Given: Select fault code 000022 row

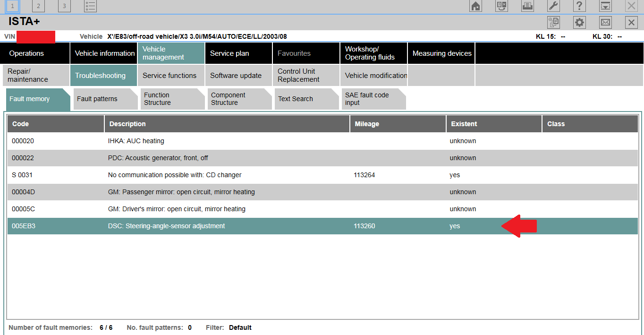Looking at the screenshot, I should (322, 158).
